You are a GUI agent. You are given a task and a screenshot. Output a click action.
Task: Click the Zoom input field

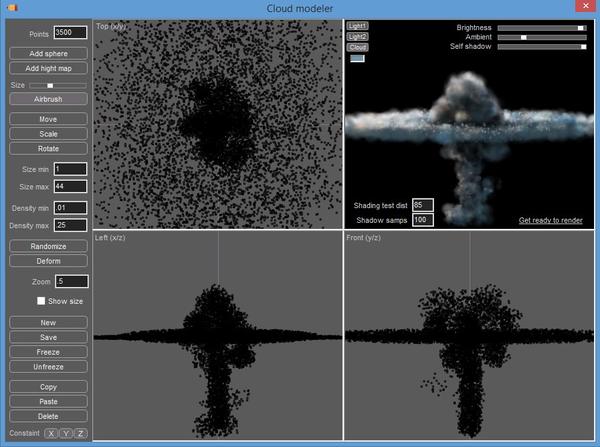click(x=72, y=281)
